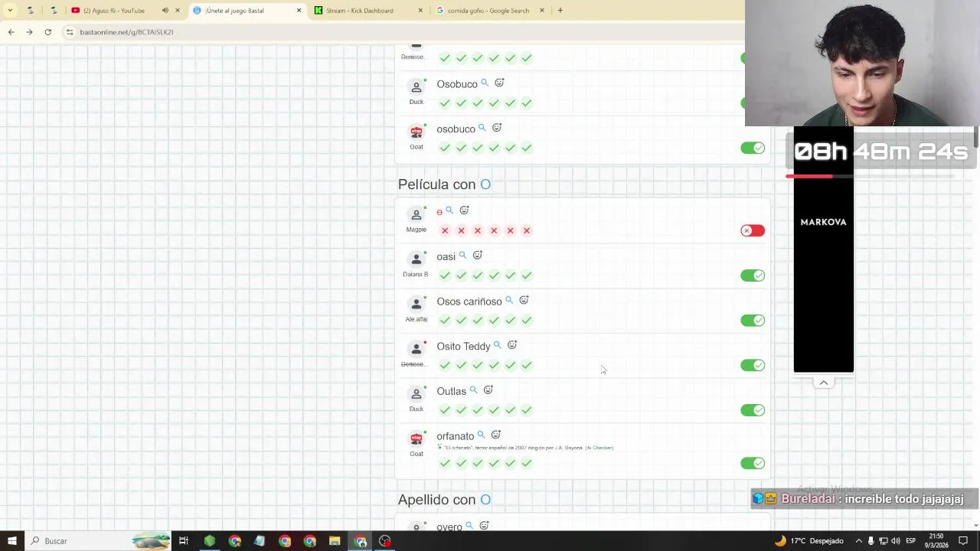Open the taskbar clock and date
Screen dimensions: 980x551
click(936, 541)
